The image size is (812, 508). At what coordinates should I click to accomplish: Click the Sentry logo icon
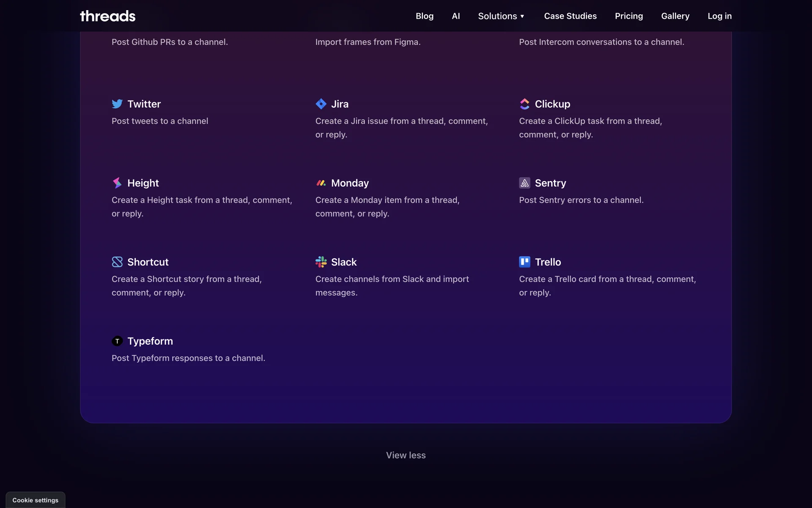pyautogui.click(x=524, y=183)
